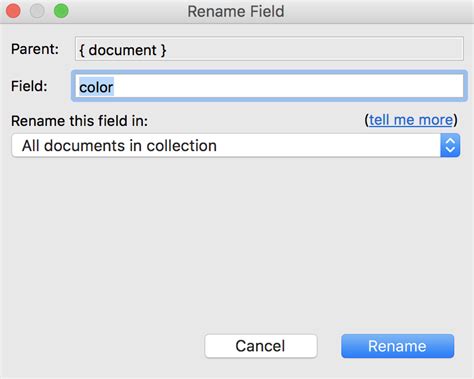The width and height of the screenshot is (474, 379).
Task: Open the 'tell me more' help link
Action: (x=411, y=120)
